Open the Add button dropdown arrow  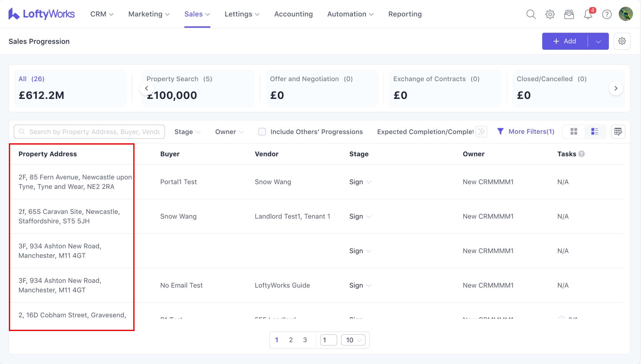tap(598, 42)
